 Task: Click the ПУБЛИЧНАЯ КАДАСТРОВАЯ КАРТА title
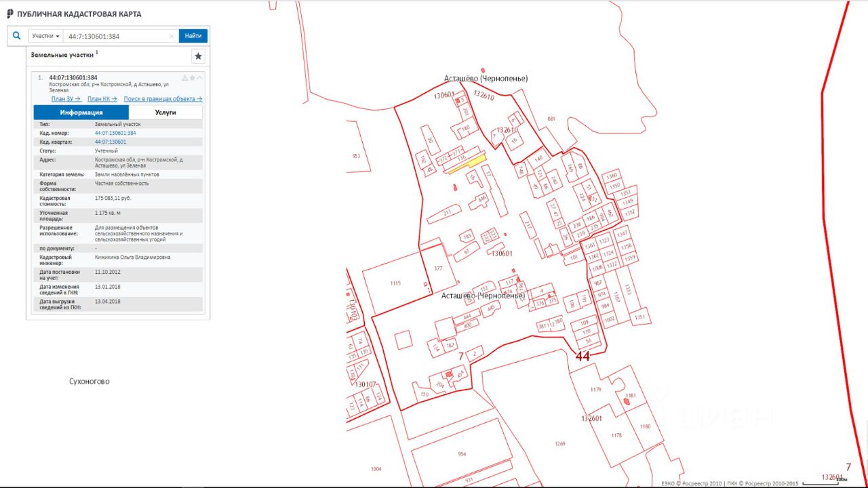79,14
